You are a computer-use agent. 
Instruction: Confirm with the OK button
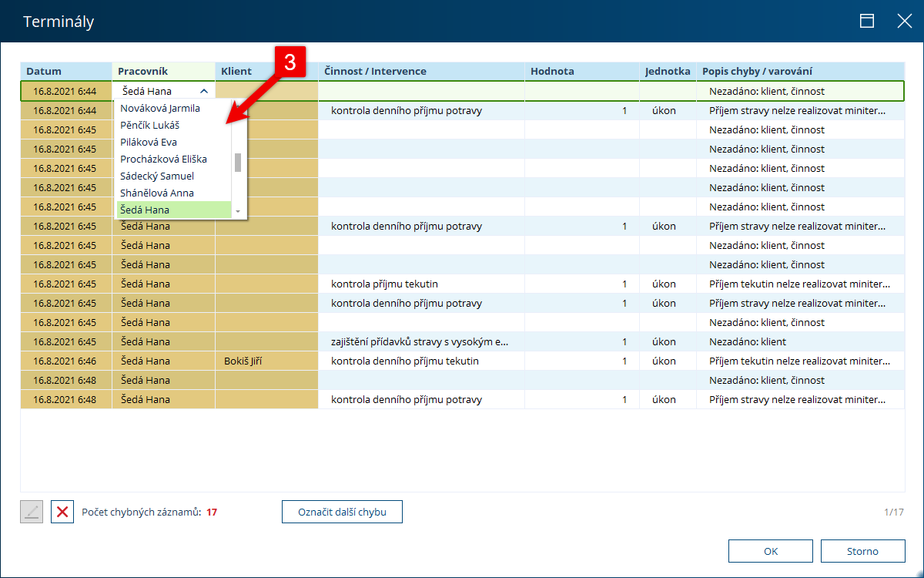click(771, 551)
